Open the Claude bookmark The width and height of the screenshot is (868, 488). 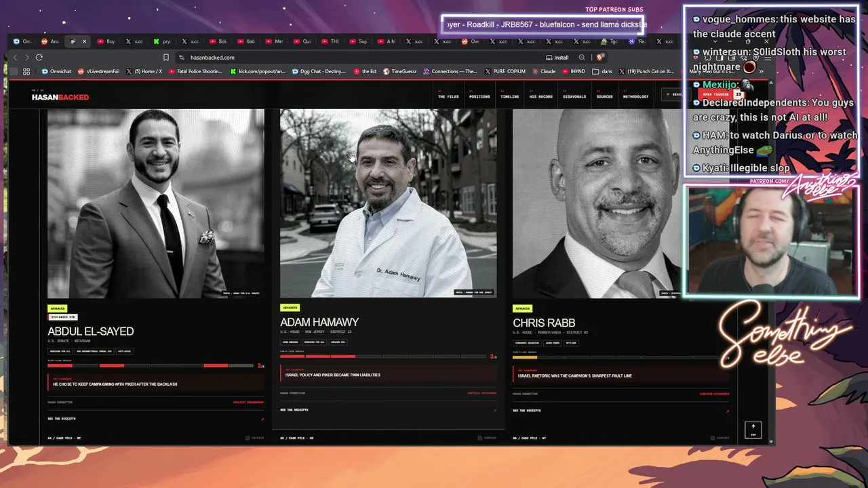point(543,71)
